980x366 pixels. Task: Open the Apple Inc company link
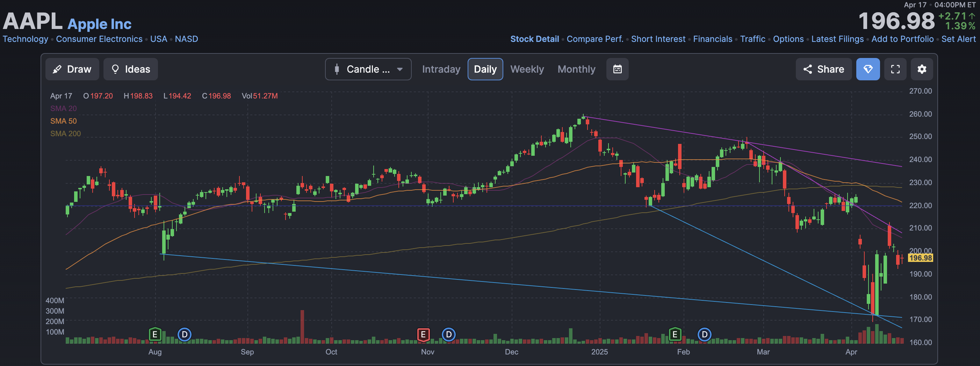[x=99, y=24]
